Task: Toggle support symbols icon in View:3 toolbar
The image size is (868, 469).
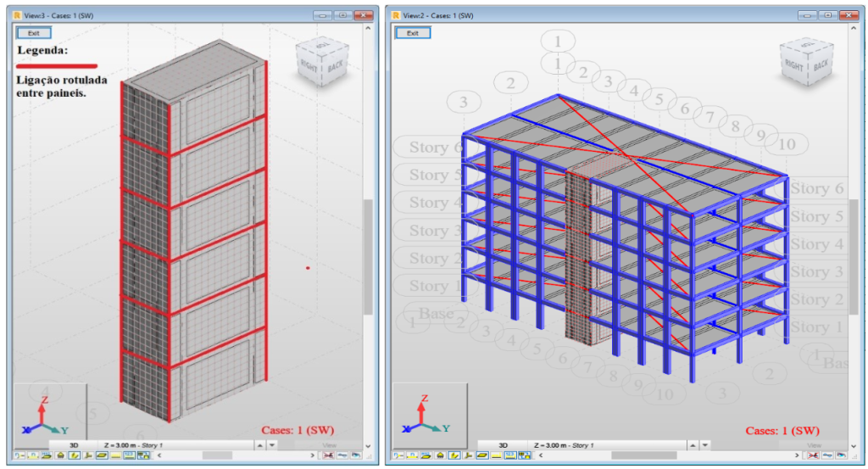Action: point(60,455)
